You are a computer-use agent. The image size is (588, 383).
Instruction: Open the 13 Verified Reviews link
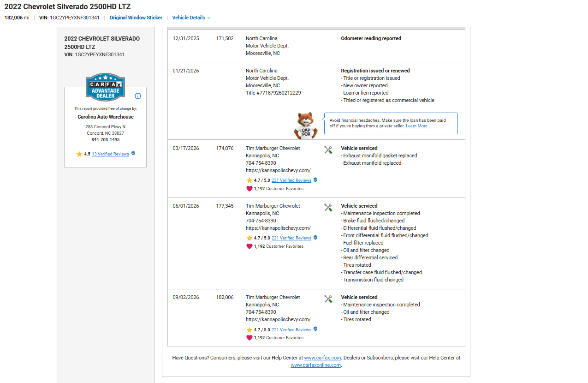[111, 154]
